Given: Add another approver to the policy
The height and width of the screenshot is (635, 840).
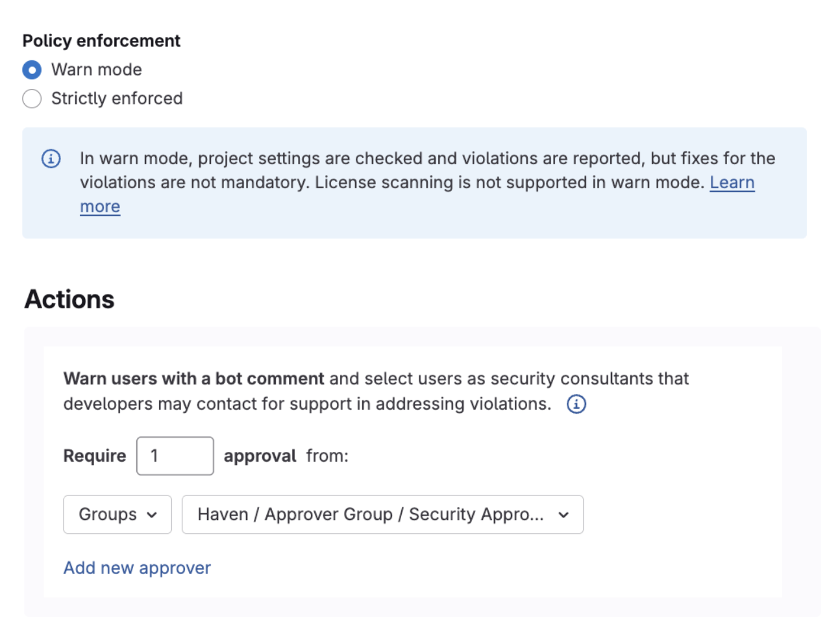Looking at the screenshot, I should coord(136,567).
